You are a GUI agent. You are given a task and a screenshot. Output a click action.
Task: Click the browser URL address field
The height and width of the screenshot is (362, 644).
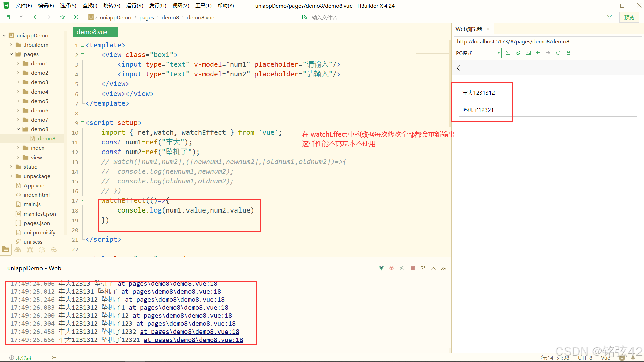pyautogui.click(x=547, y=41)
